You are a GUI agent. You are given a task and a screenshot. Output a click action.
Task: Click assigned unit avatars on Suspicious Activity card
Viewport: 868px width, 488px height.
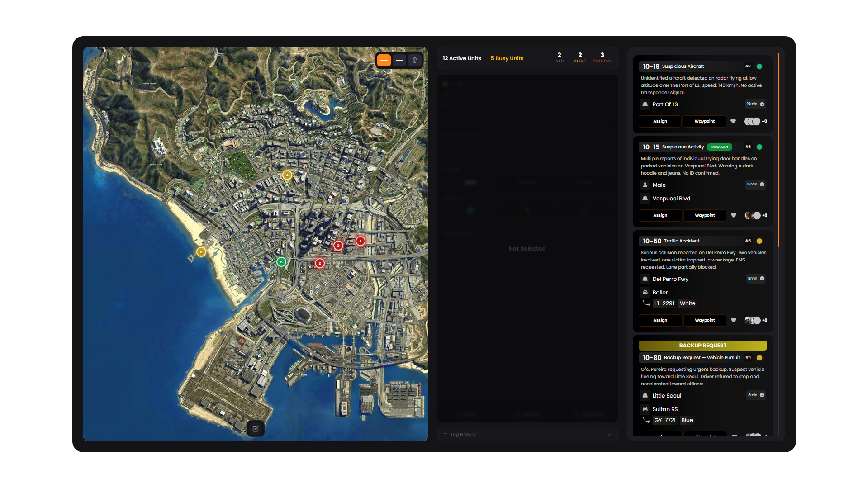tap(752, 216)
